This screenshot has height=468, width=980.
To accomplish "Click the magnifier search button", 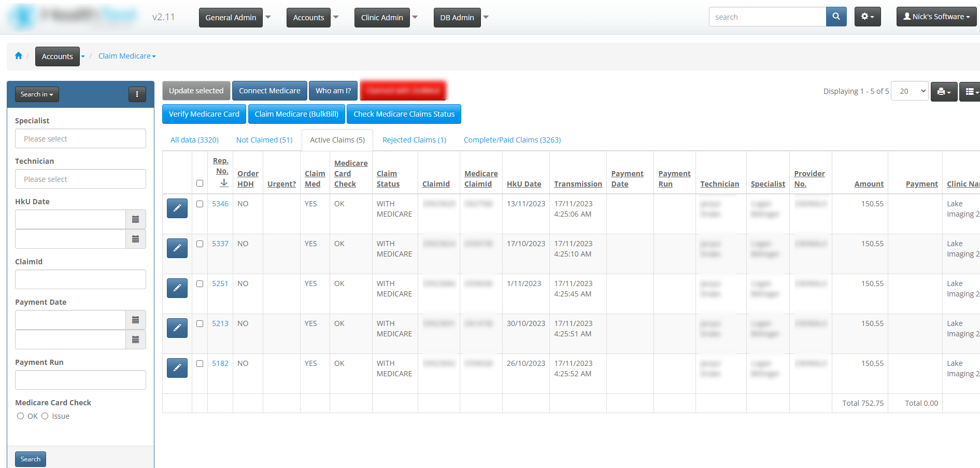I will 836,17.
